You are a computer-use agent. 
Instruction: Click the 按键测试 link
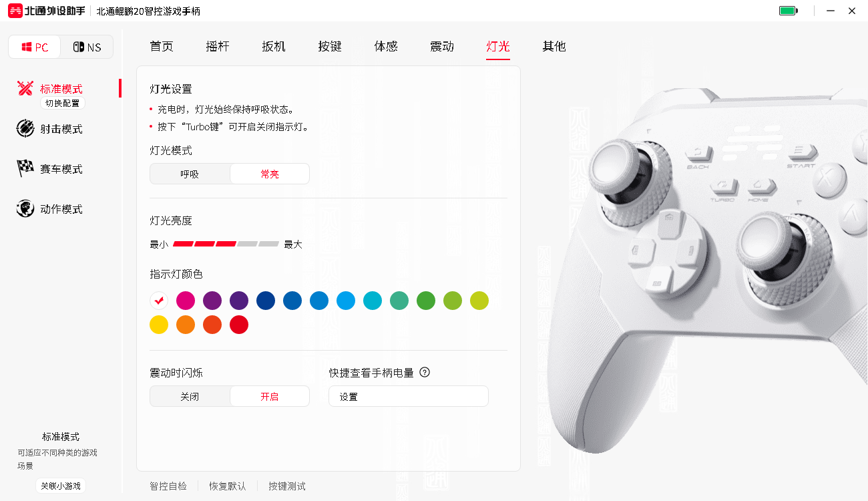point(287,486)
